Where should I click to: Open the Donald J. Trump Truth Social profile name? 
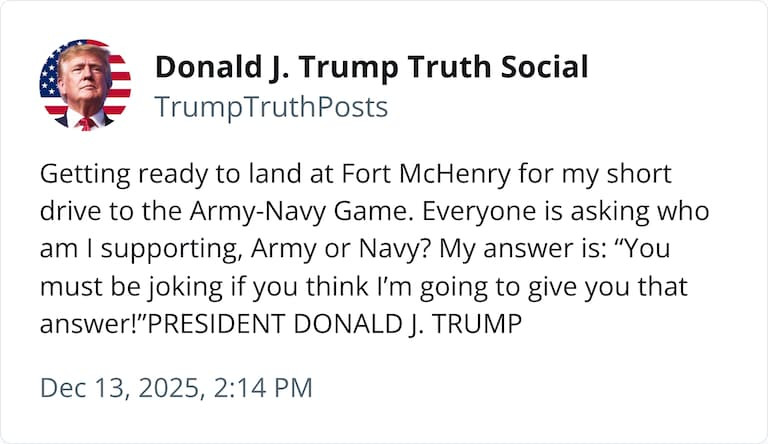[370, 68]
